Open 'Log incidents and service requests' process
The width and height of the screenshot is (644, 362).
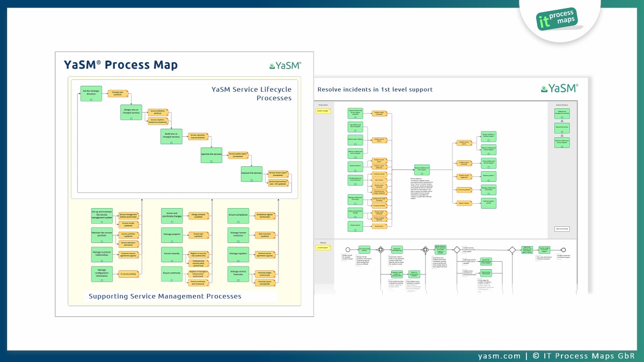pos(355,127)
